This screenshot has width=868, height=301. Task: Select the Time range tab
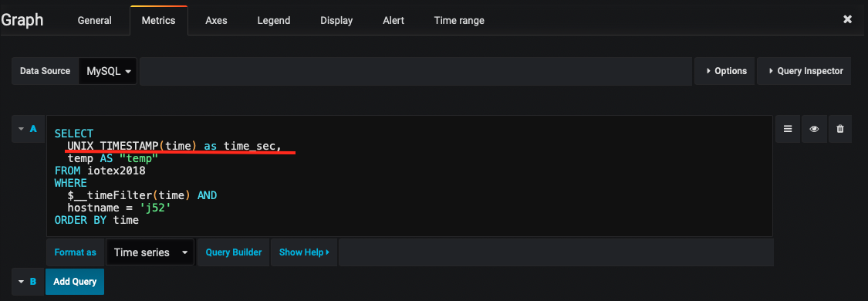tap(459, 21)
